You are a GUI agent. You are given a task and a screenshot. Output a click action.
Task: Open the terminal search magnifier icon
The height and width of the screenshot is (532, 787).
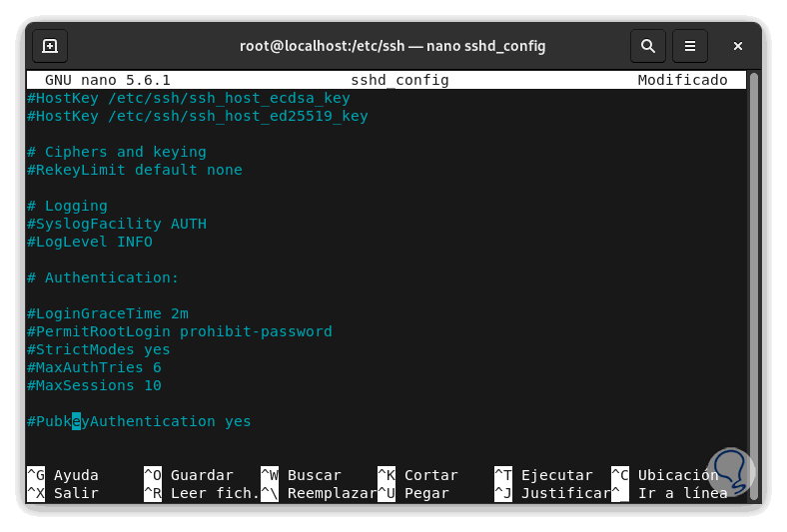pos(648,46)
